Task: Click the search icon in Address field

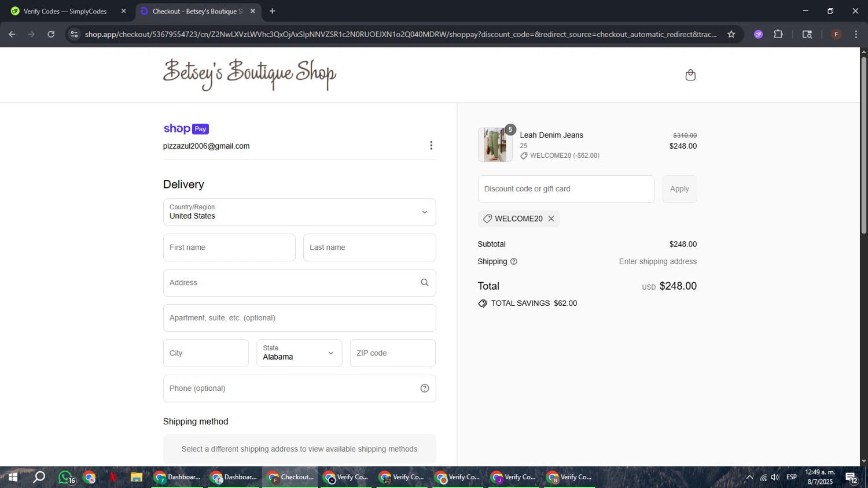Action: click(425, 283)
